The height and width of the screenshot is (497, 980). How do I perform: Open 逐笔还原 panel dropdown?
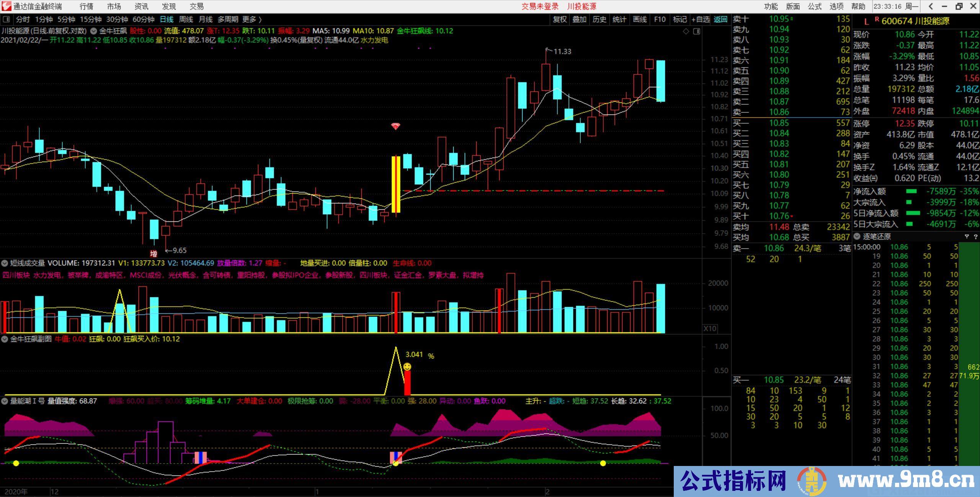(x=857, y=236)
